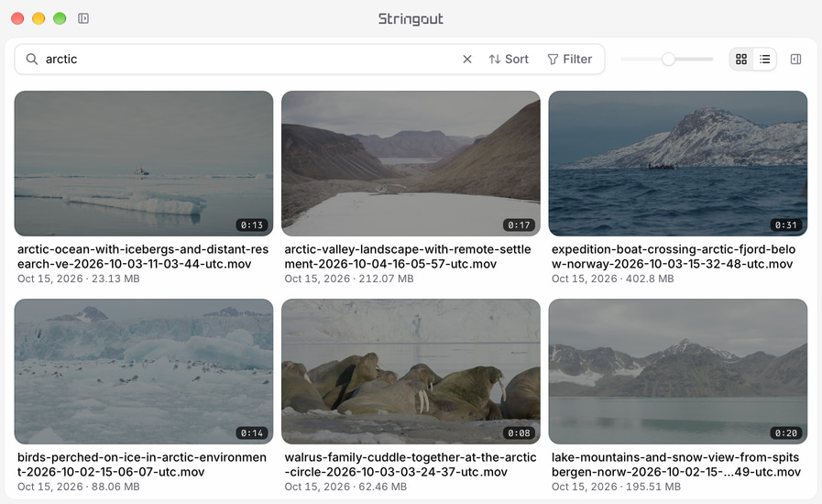Switch to grid view
The height and width of the screenshot is (504, 822).
(x=741, y=60)
